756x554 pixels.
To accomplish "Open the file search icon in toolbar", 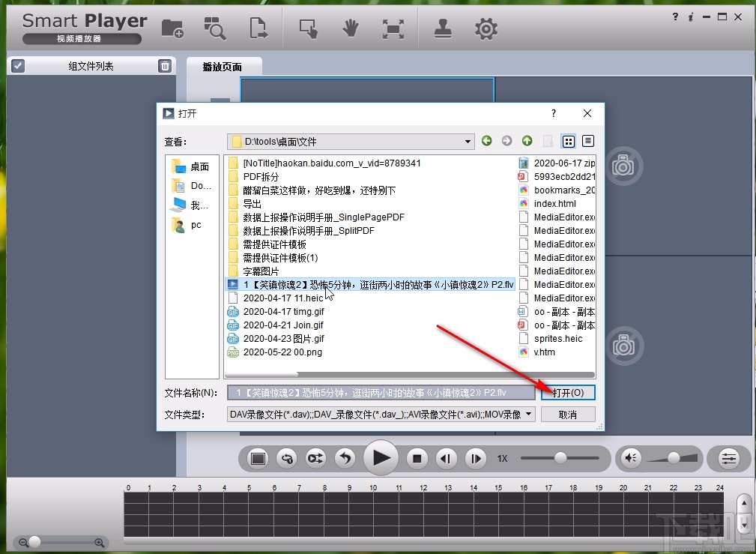I will 214,28.
